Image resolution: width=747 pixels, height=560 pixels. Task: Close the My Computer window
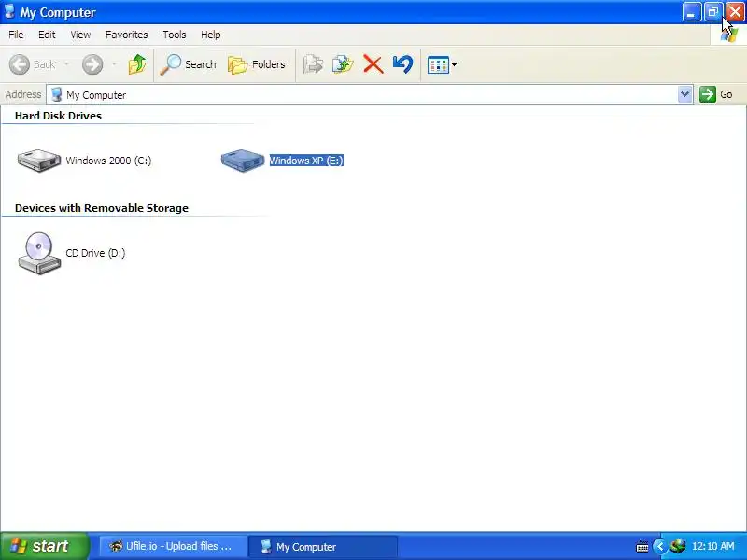coord(735,12)
